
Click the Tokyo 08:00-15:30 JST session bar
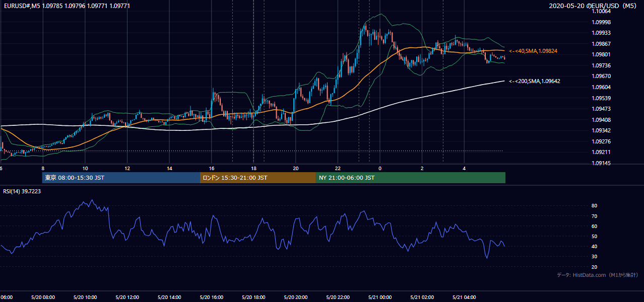tap(121, 178)
